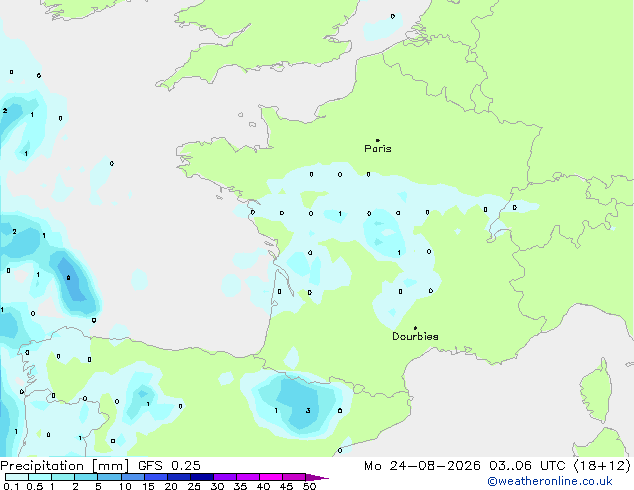The height and width of the screenshot is (490, 634).
Task: Pick the violet swatch between 30 and 35
Action: 225,477
